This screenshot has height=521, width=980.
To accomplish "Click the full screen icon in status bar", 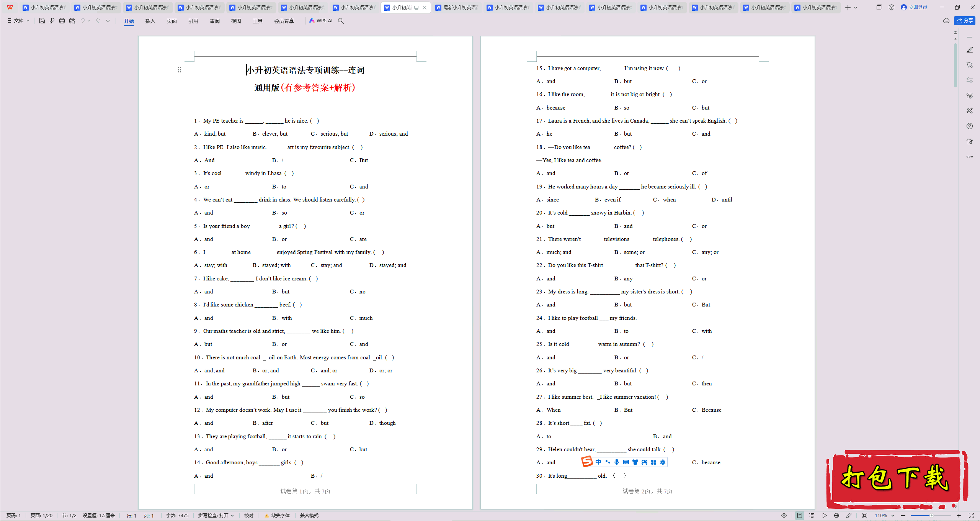I will (971, 516).
